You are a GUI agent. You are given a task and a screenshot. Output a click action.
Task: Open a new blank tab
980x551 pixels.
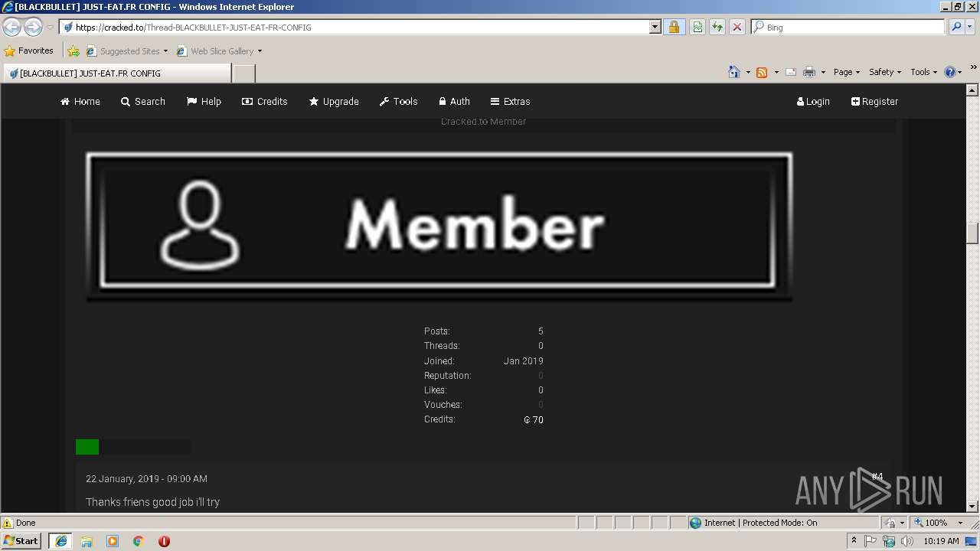tap(243, 73)
